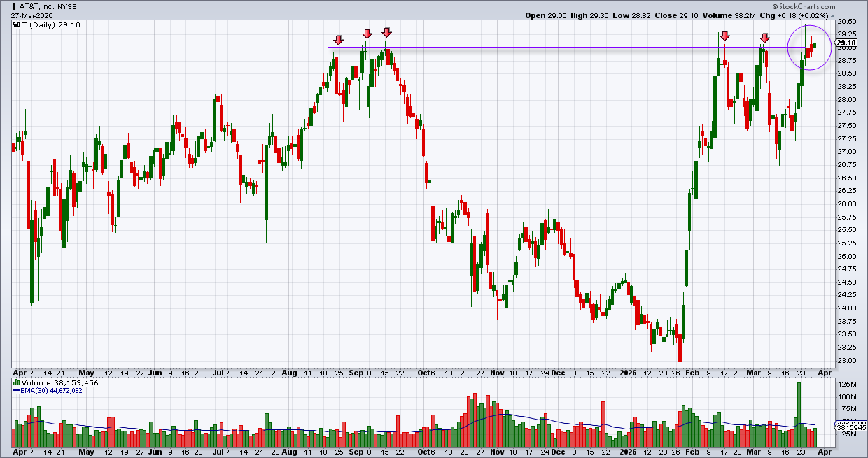Click the 23.00 price axis label

pos(847,360)
